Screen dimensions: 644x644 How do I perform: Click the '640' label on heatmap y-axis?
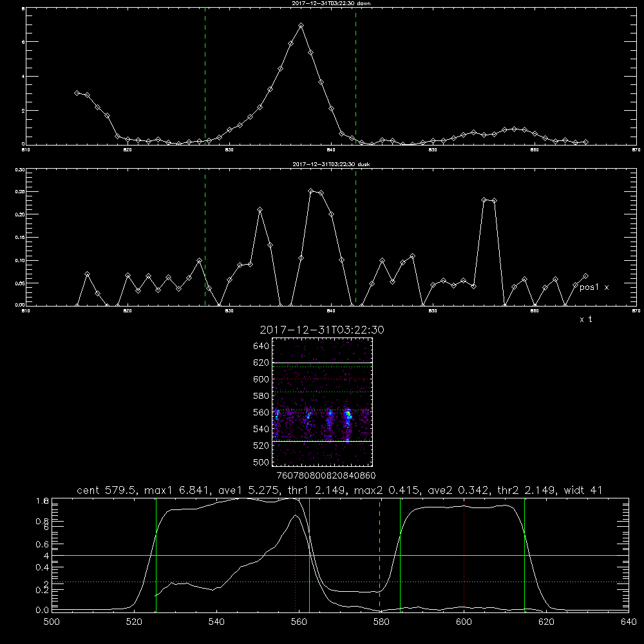[x=261, y=346]
